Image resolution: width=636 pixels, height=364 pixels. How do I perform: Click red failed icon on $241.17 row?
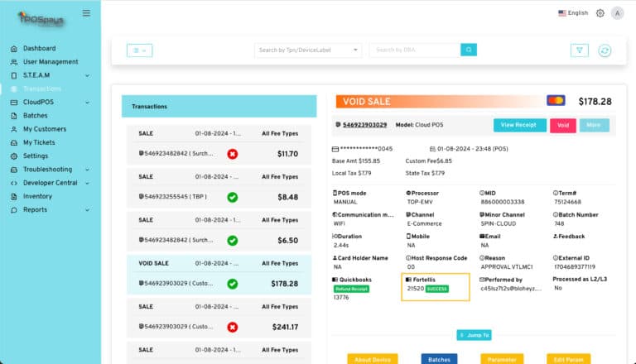point(233,327)
